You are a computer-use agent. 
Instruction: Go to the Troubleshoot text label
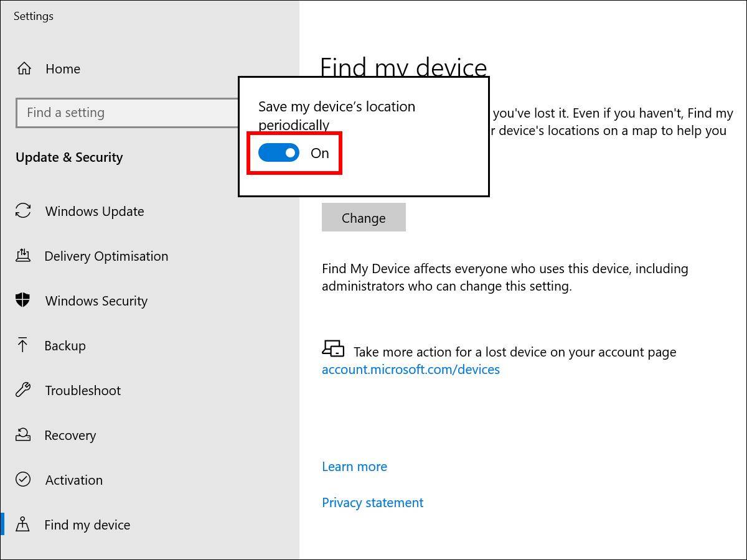[x=83, y=391]
